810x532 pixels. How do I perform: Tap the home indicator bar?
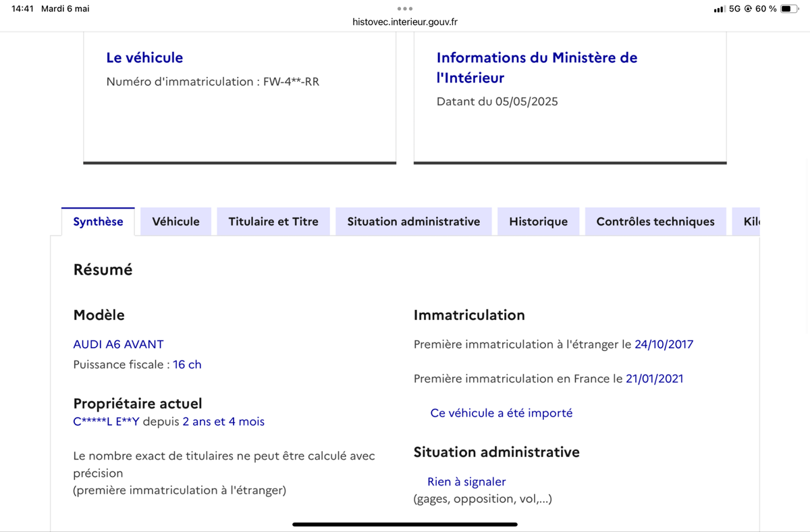(405, 524)
